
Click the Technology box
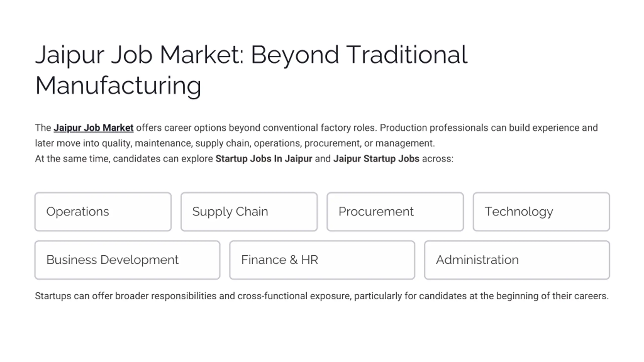pos(541,212)
